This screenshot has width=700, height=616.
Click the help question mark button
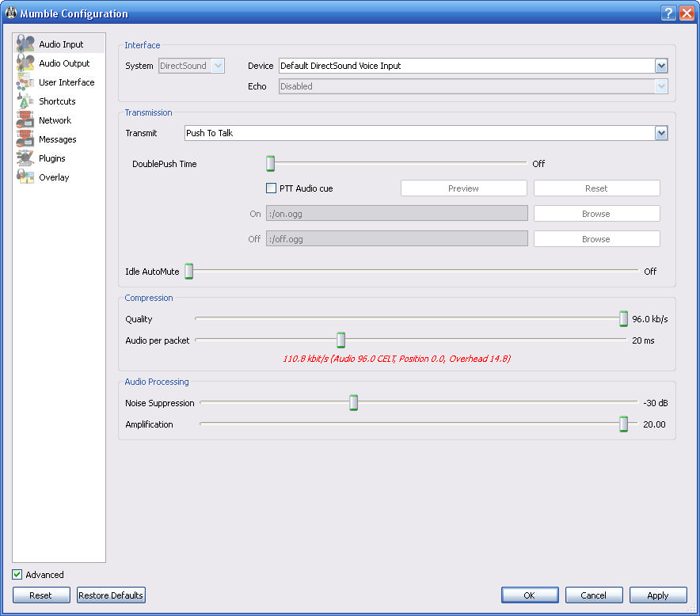(669, 13)
